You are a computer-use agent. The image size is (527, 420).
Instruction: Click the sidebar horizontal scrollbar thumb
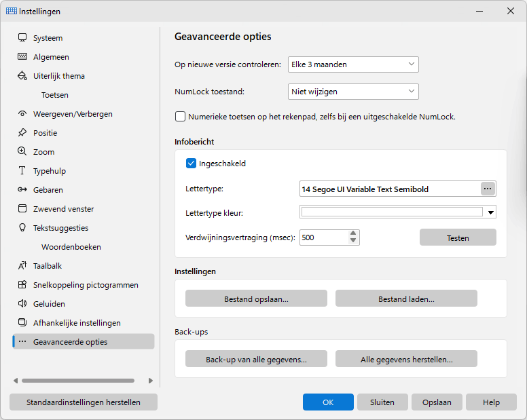(x=78, y=381)
